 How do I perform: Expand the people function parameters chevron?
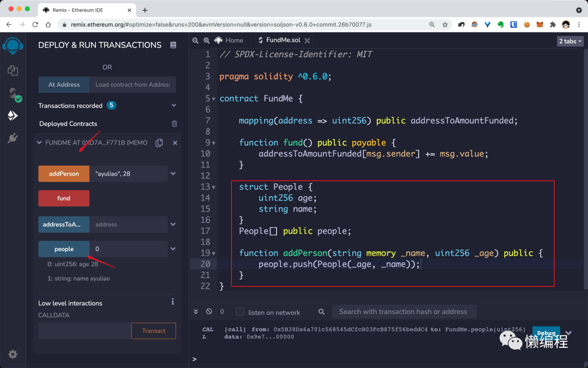[x=173, y=249]
